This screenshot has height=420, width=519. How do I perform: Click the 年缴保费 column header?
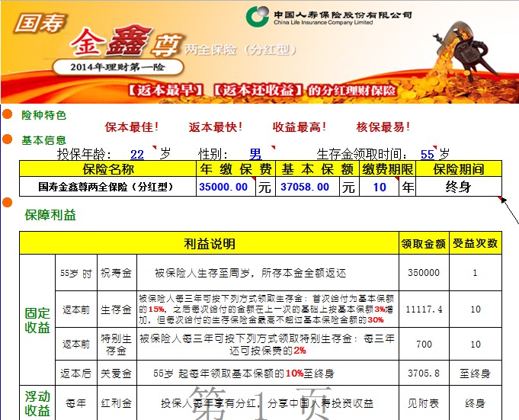pyautogui.click(x=235, y=168)
